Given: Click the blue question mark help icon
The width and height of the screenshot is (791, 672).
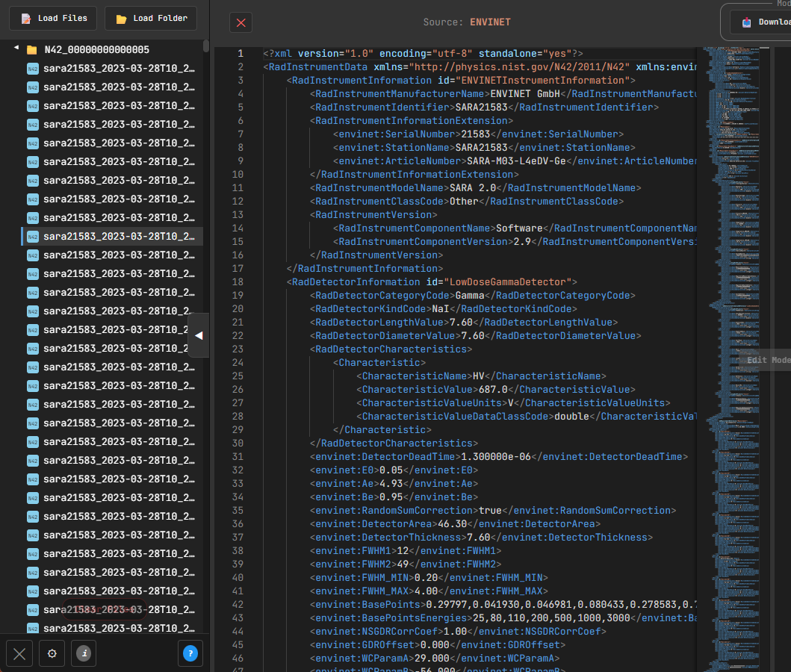Looking at the screenshot, I should point(190,654).
